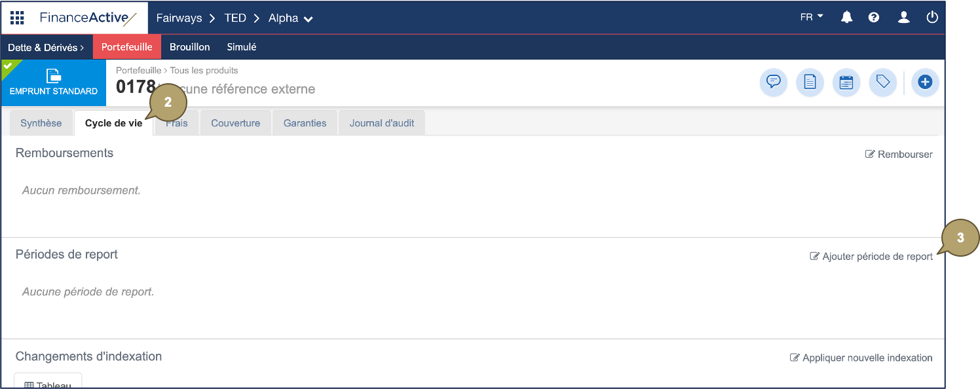The width and height of the screenshot is (980, 389).
Task: Click the blue plus icon to add
Action: [x=925, y=83]
